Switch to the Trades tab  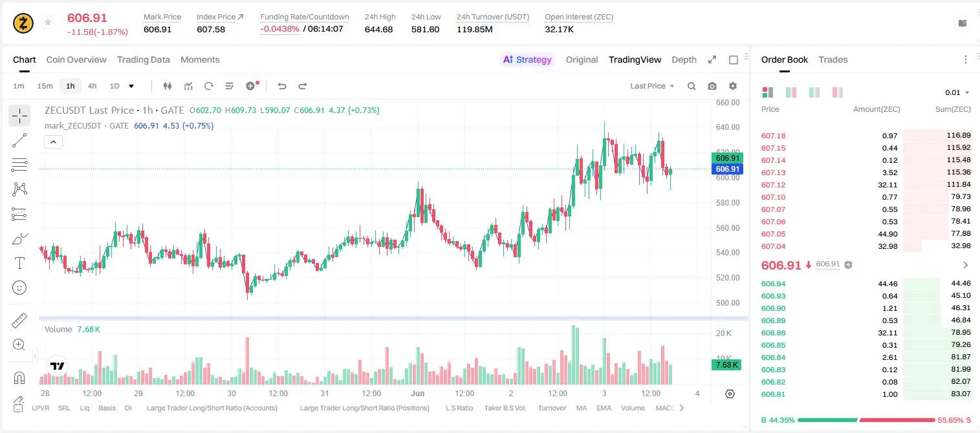(833, 59)
